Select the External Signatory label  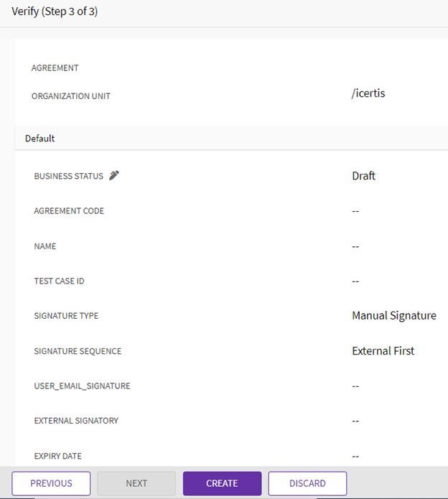76,421
